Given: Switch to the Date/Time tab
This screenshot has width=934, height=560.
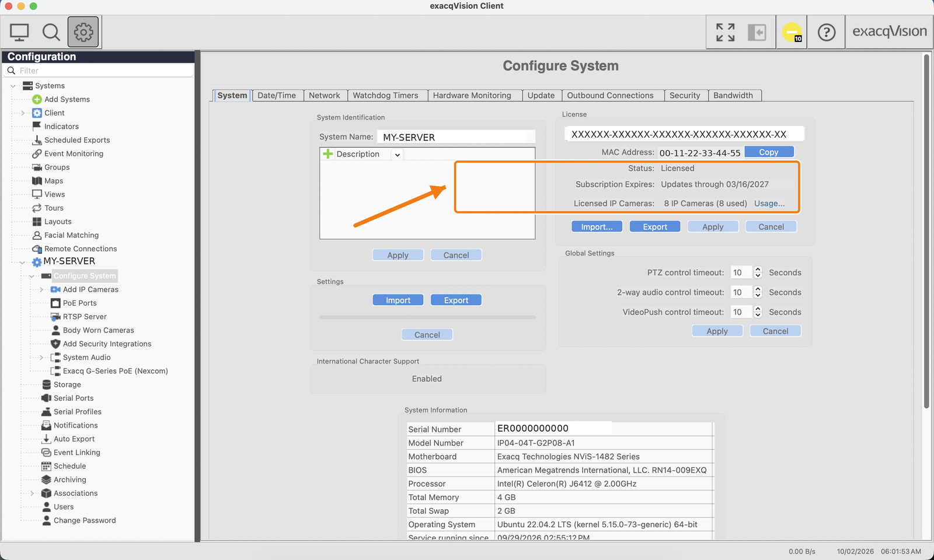Looking at the screenshot, I should 277,96.
